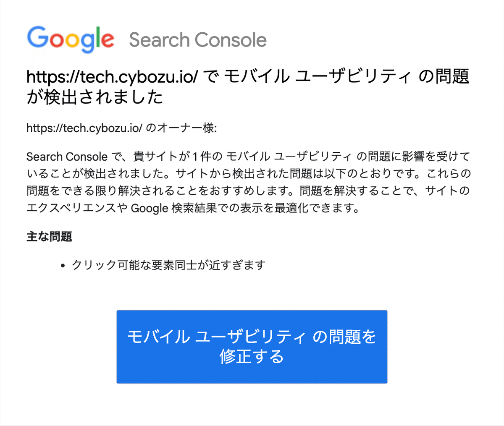504x426 pixels.
Task: Click the paragraph line starting with いることが検出されました
Action: (249, 174)
